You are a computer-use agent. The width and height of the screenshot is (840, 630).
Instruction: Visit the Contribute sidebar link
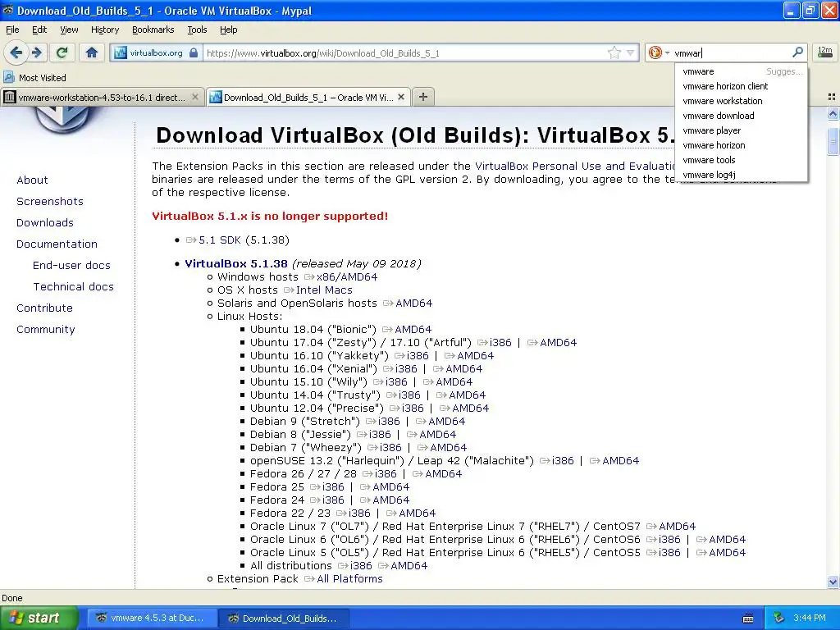[x=44, y=308]
